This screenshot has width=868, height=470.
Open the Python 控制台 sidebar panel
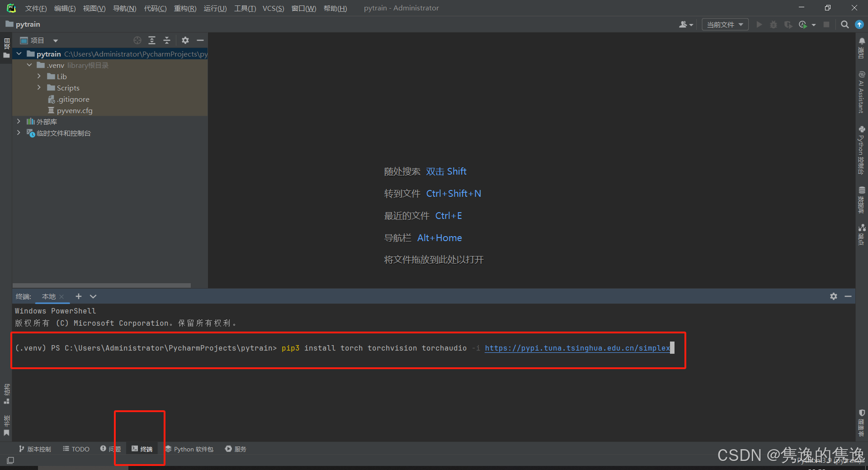click(x=862, y=149)
